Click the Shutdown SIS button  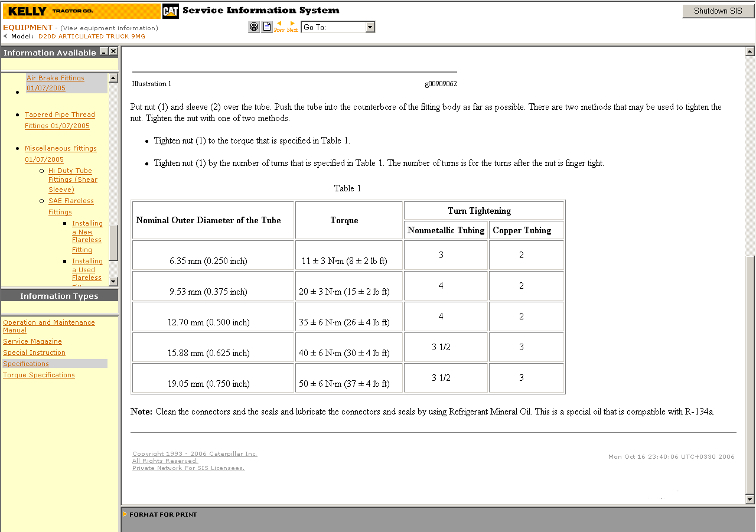click(x=718, y=11)
